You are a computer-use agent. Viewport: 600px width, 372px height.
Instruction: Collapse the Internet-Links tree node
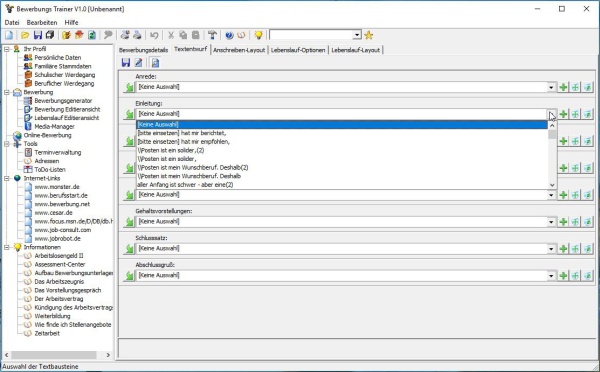click(x=7, y=178)
